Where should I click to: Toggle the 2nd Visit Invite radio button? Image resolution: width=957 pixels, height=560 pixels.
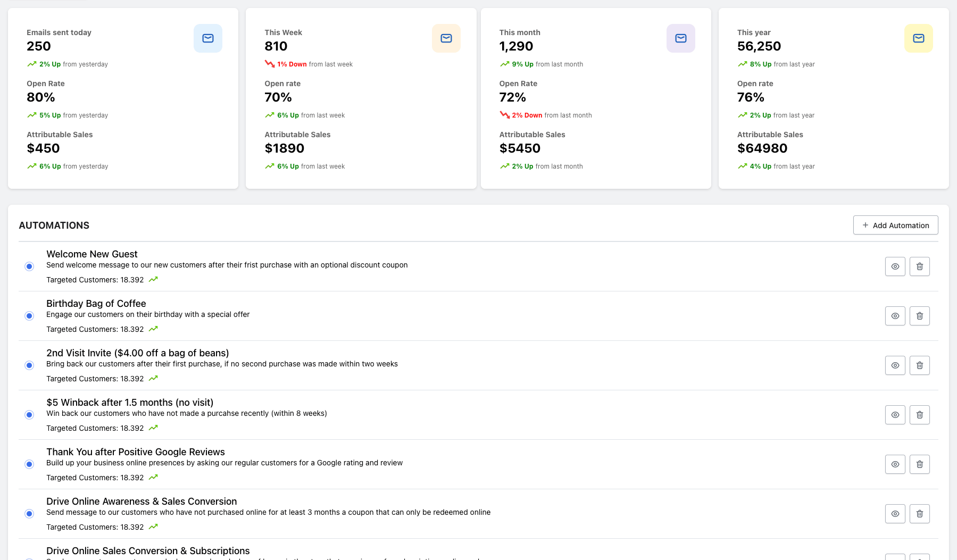pos(29,365)
